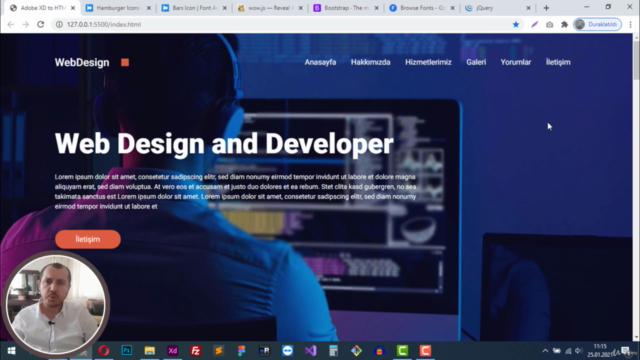This screenshot has height=360, width=640.
Task: Open the İletişim nav link
Action: pyautogui.click(x=558, y=62)
